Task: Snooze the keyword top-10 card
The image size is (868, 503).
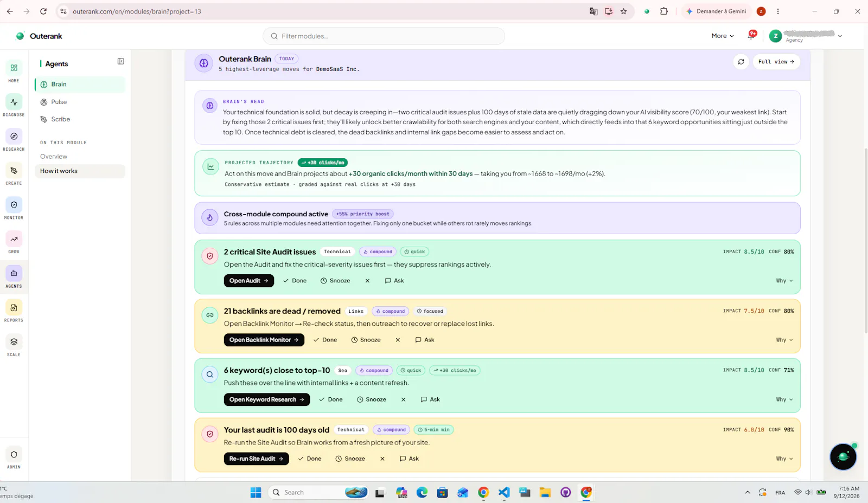Action: (372, 399)
